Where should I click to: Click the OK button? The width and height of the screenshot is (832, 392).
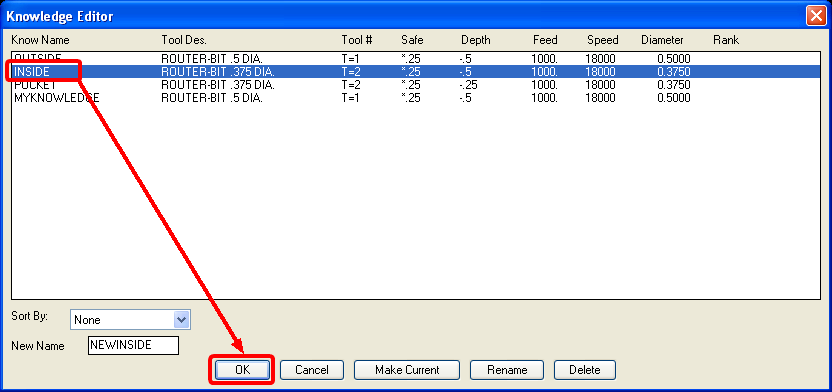242,370
